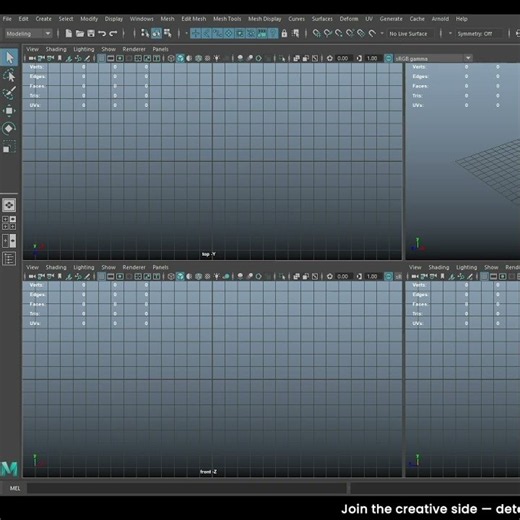Open the Arnold menu
The height and width of the screenshot is (520, 520).
tap(440, 19)
